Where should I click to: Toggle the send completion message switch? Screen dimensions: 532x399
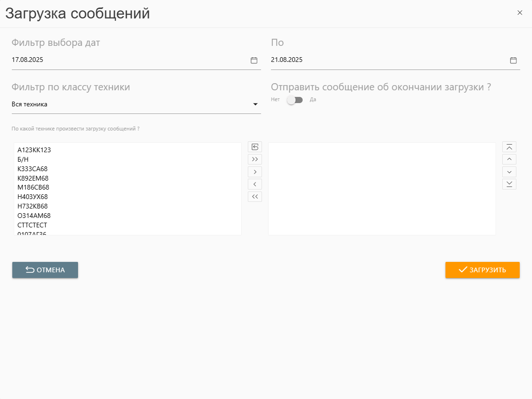click(295, 100)
